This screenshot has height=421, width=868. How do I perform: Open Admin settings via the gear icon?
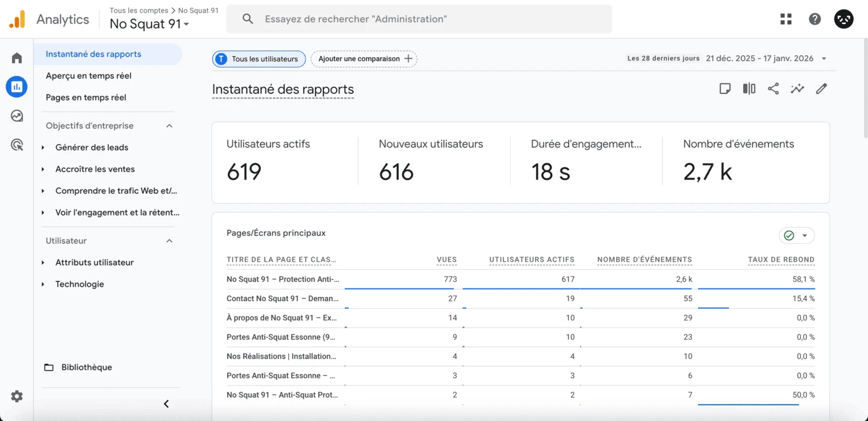click(x=16, y=396)
